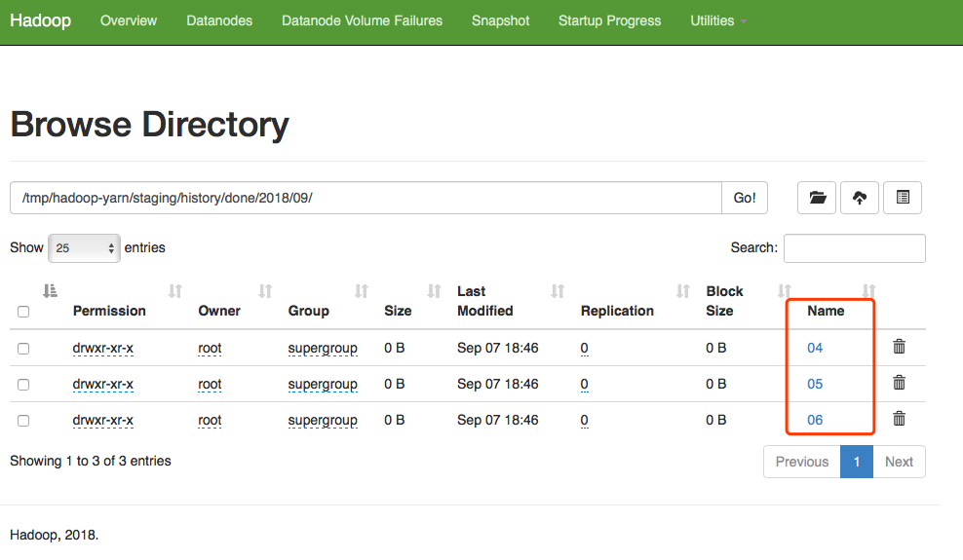Check the box for directory 05 row
Viewport: 963px width, 560px height.
23,385
